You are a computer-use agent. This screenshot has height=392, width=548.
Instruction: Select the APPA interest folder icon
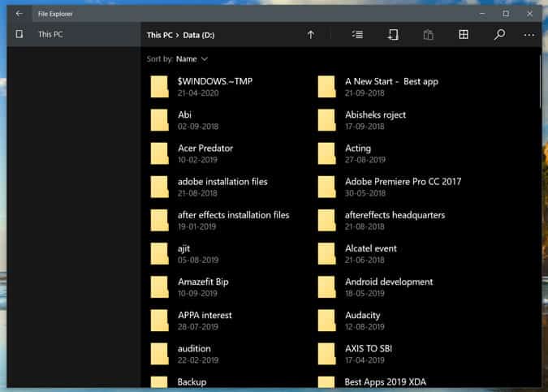point(159,320)
